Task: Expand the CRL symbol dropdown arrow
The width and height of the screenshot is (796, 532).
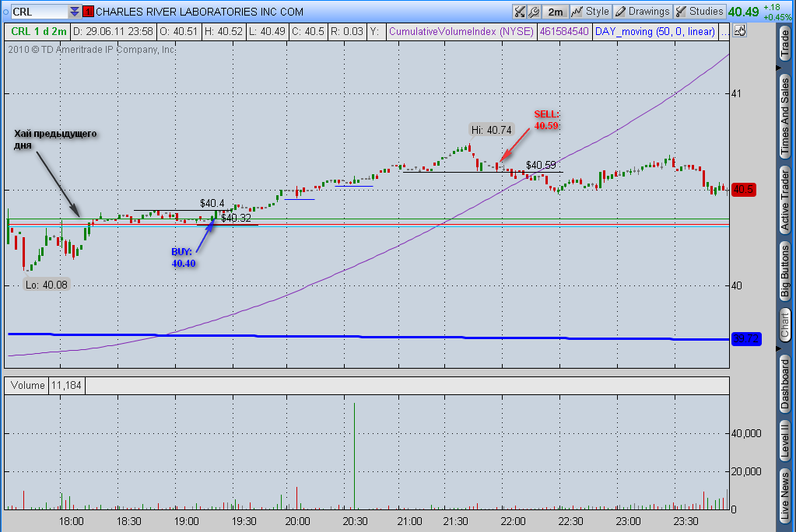Action: pos(75,11)
